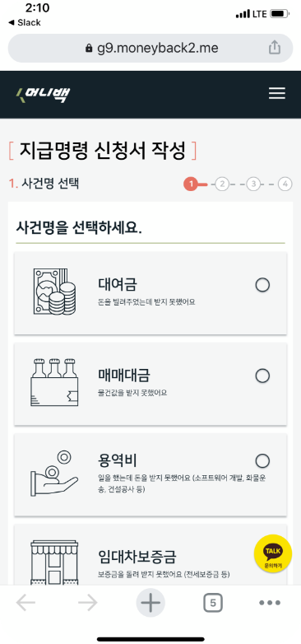Open a new tab with plus button
Screen dimensions: 301x644
point(150,603)
